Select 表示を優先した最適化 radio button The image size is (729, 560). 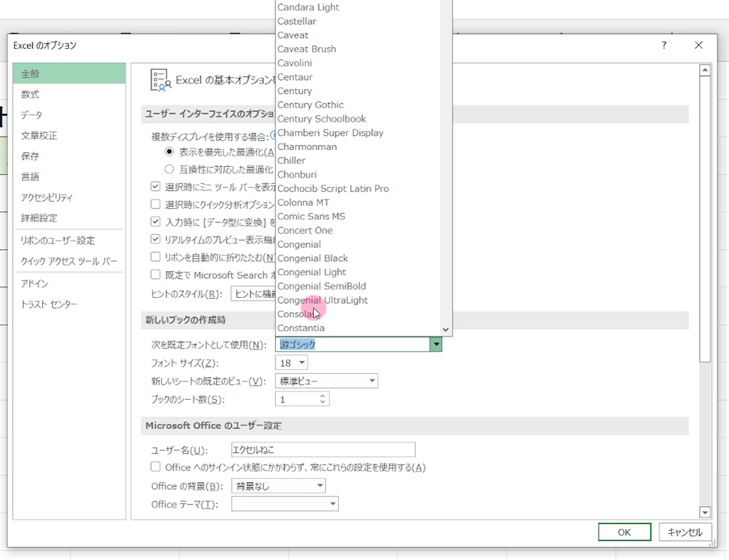169,152
